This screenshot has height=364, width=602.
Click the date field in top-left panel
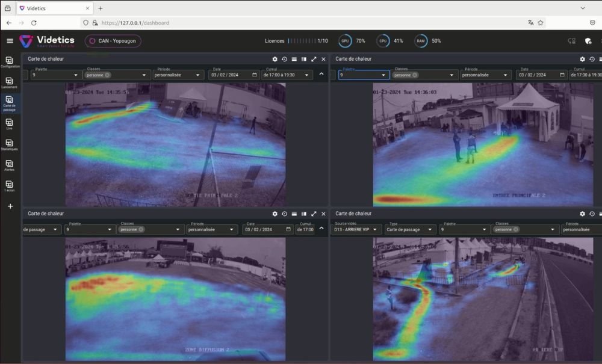[234, 75]
